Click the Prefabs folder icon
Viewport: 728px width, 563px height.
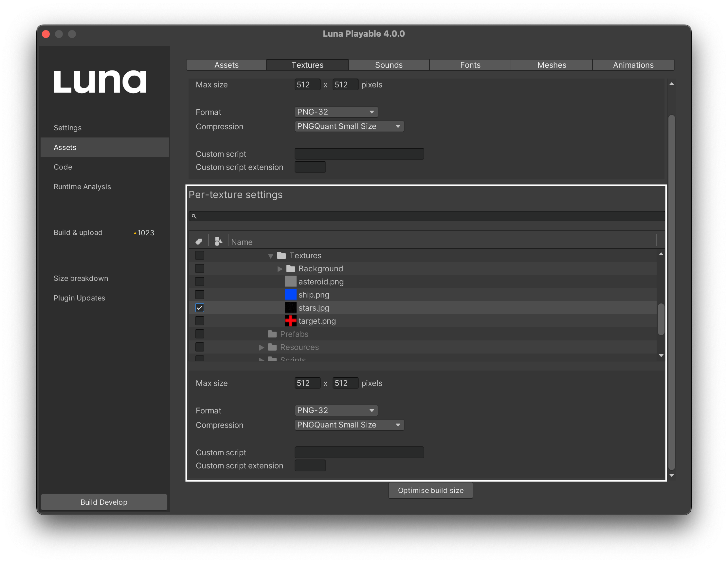coord(272,334)
